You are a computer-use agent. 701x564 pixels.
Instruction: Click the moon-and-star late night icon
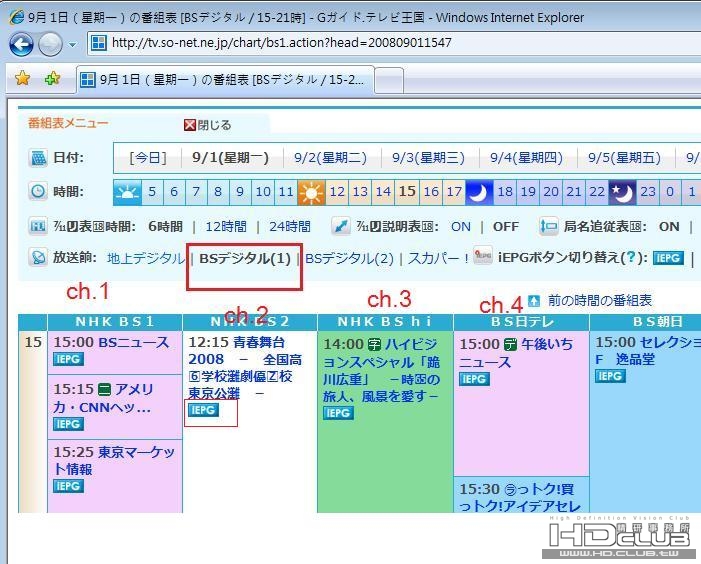622,193
